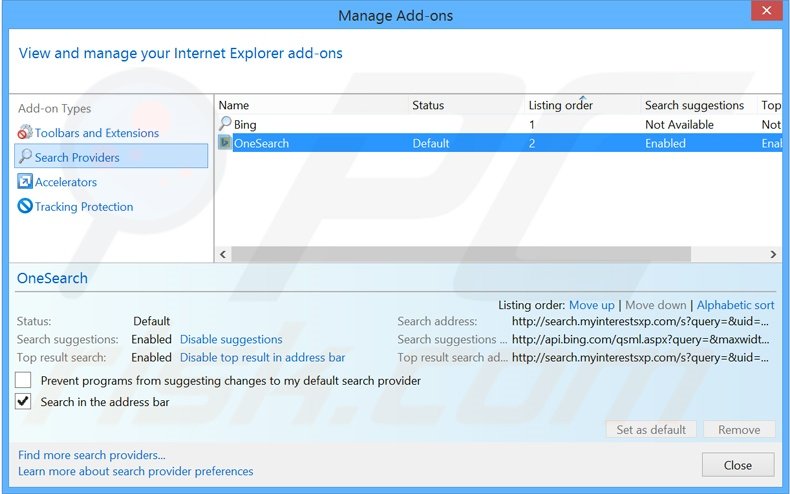790x494 pixels.
Task: Click the horizontal scrollbar thumb
Action: point(461,254)
